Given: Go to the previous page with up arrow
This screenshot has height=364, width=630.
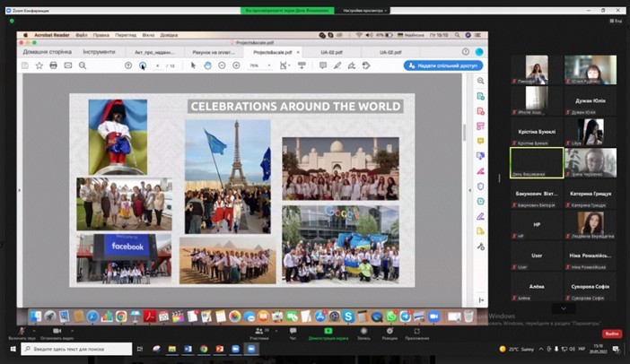Looking at the screenshot, I should pyautogui.click(x=128, y=65).
